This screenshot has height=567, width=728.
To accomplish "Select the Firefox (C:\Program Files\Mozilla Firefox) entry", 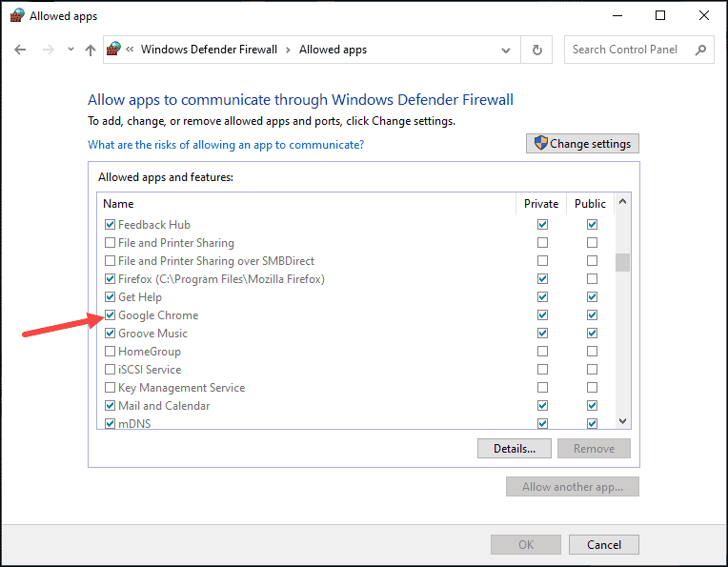I will (221, 279).
